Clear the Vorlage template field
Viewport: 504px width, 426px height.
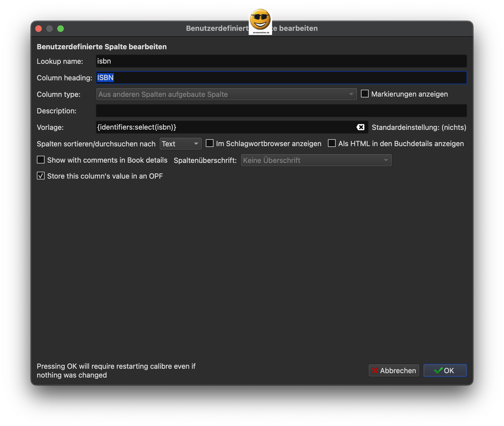[360, 127]
